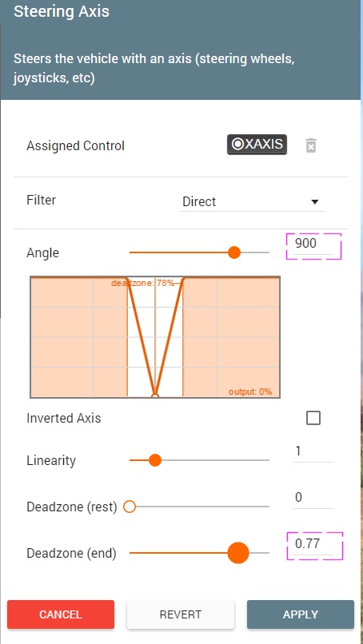Click the Angle slider handle
This screenshot has height=644, width=363.
(234, 252)
